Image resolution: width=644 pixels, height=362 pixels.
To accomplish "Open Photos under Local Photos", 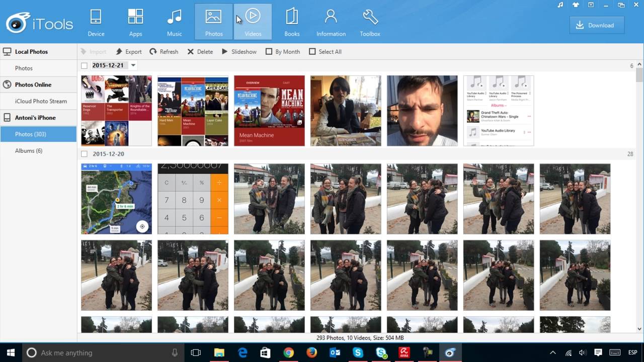I will 38,68.
